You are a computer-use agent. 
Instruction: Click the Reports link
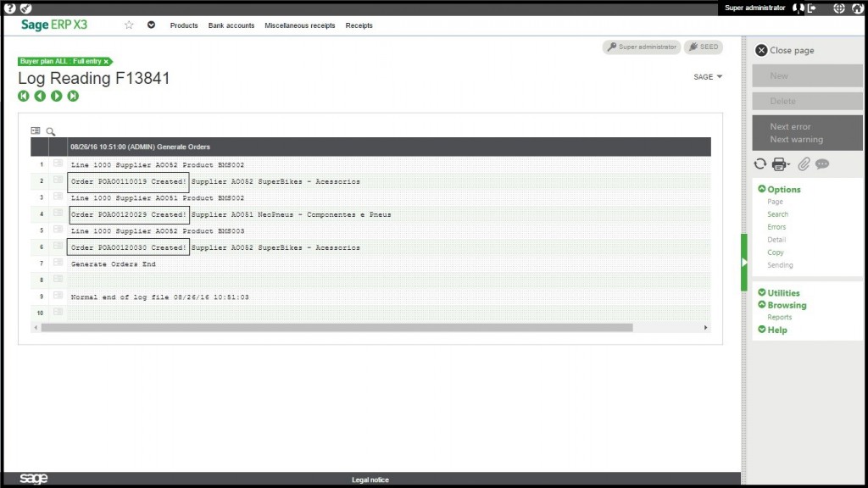pyautogui.click(x=780, y=318)
